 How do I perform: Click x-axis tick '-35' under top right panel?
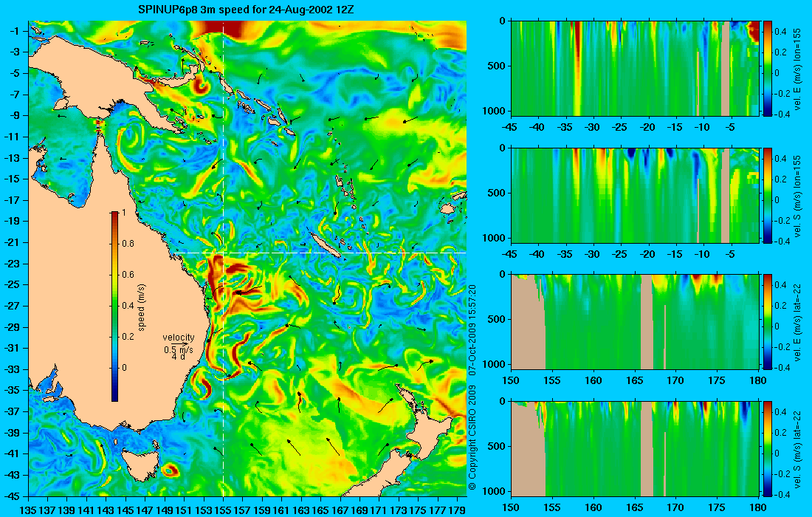tap(565, 128)
